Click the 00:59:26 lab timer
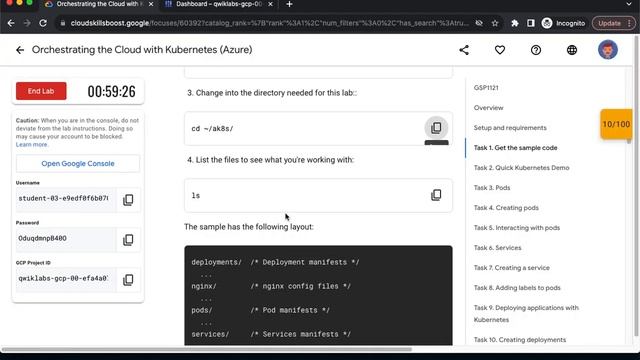Viewport: 640px width, 360px height. tap(111, 91)
